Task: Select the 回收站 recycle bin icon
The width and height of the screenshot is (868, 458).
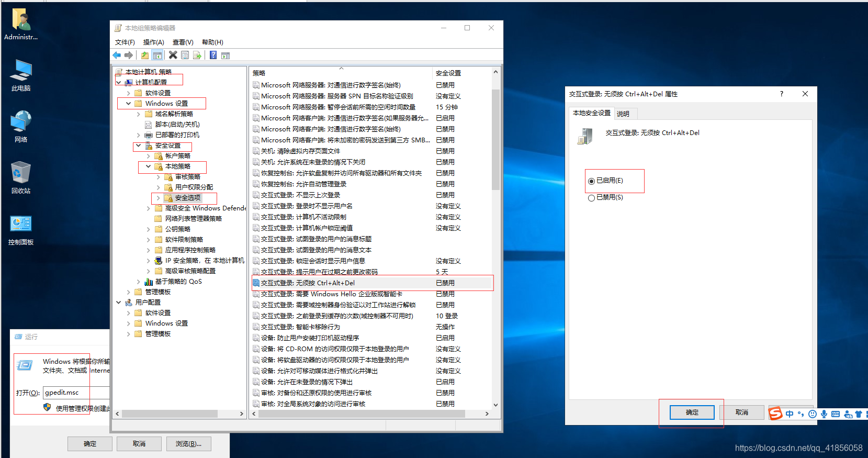Action: [x=21, y=177]
